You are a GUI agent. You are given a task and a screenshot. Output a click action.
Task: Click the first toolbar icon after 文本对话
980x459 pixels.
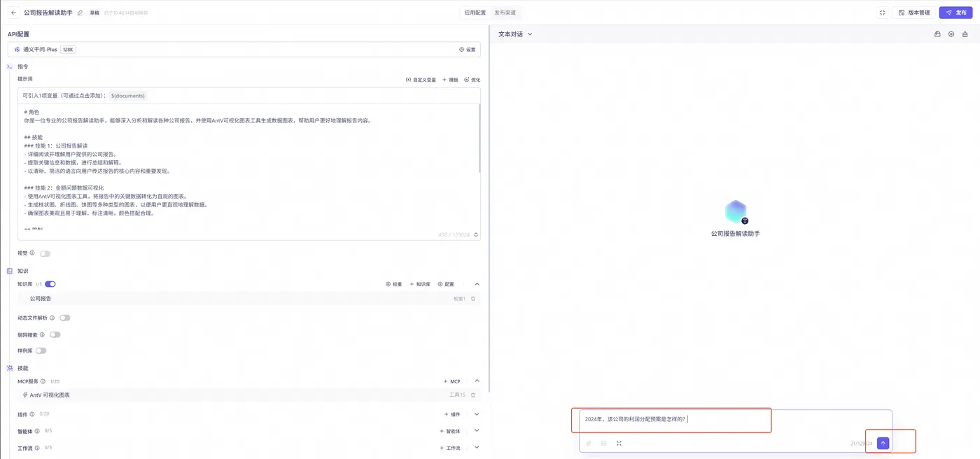(x=937, y=34)
